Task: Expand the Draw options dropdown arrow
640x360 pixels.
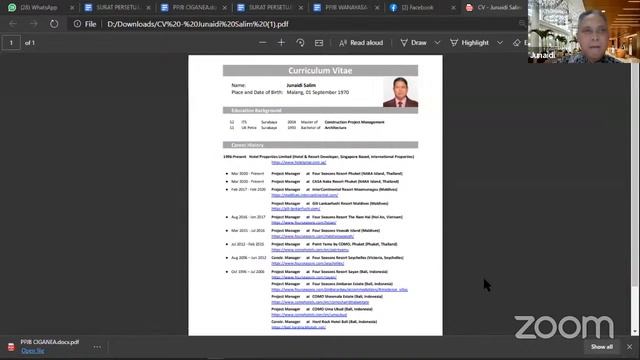Action: coord(437,42)
